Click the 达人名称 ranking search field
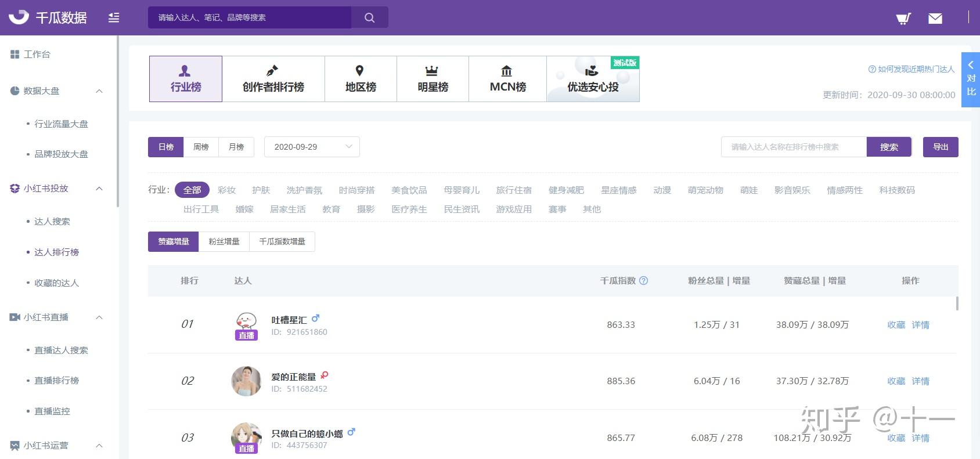This screenshot has width=980, height=459. [x=794, y=147]
